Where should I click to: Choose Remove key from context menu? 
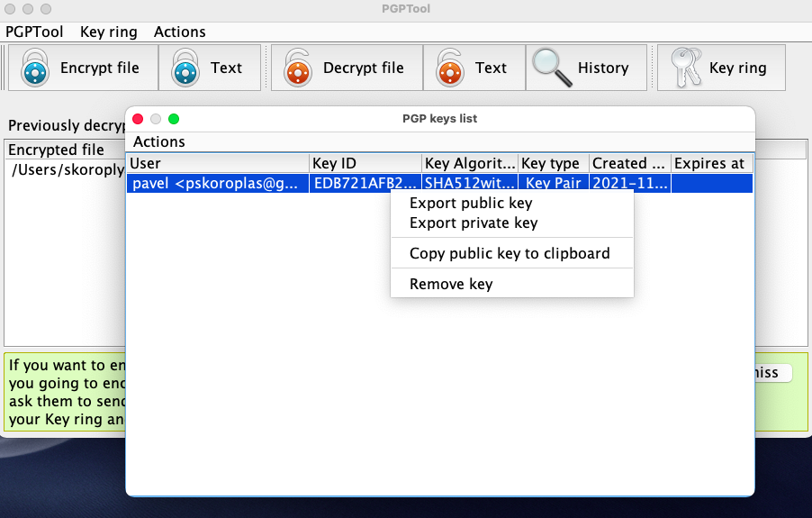point(451,284)
